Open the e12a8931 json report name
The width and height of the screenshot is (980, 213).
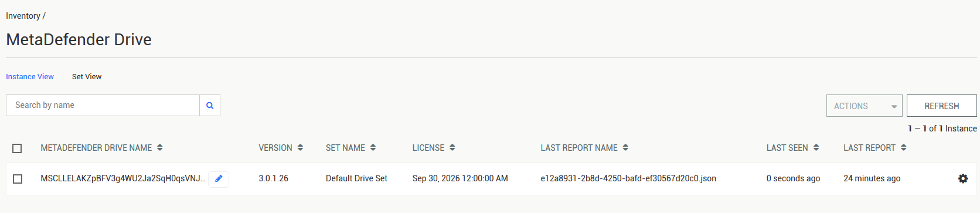point(628,178)
